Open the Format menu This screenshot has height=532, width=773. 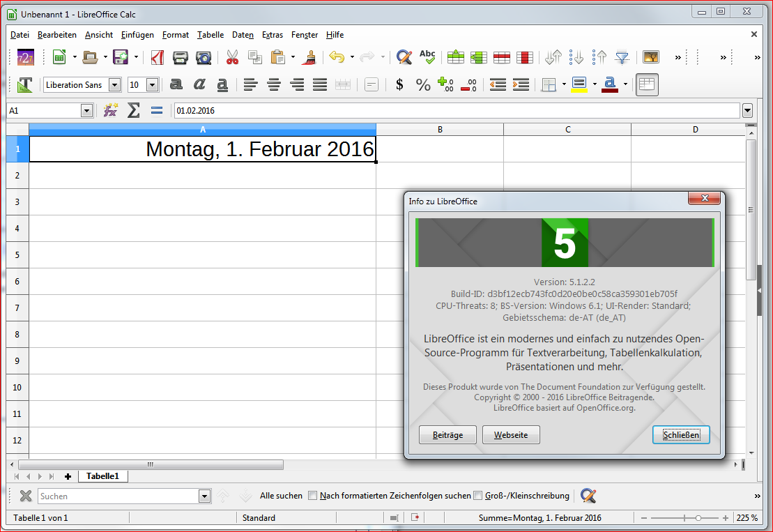click(x=175, y=35)
